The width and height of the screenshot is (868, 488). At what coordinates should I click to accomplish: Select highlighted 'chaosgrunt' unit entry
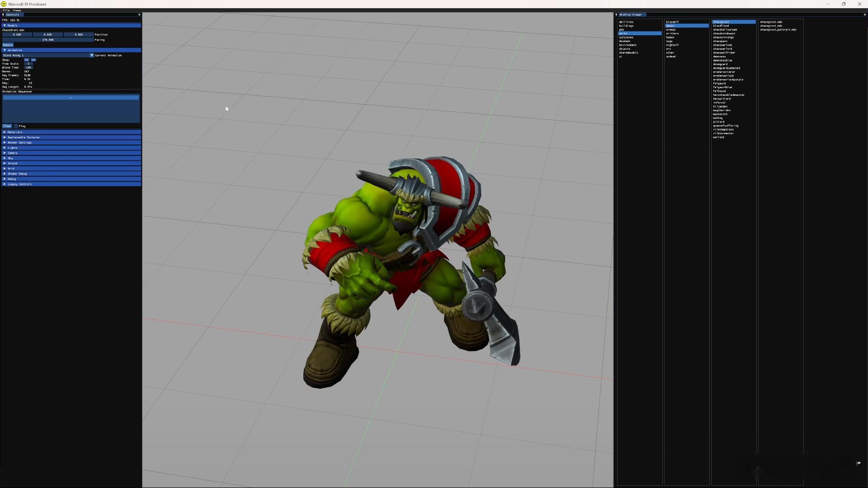(734, 22)
